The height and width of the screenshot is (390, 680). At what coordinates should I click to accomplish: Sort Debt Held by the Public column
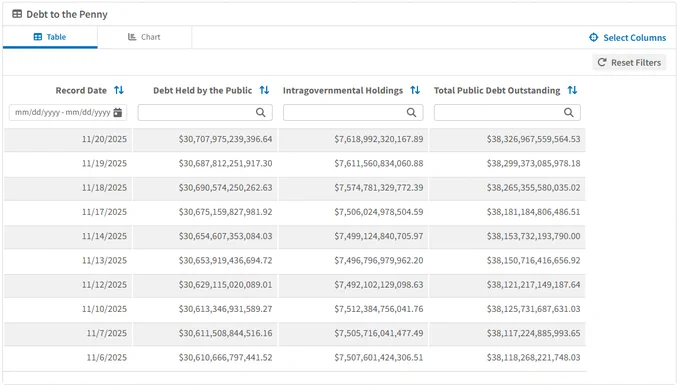[264, 90]
